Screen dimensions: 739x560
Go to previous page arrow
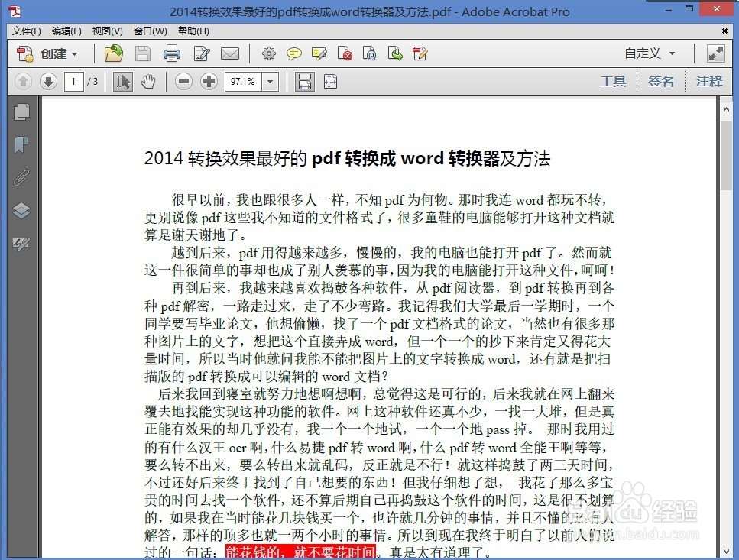[23, 82]
